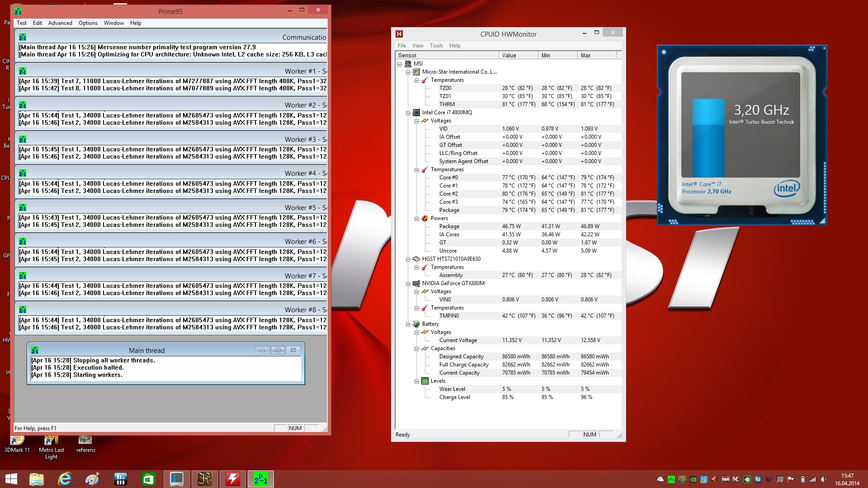The image size is (868, 488).
Task: Collapse the Intel Core i7 4800MQ node
Action: (408, 113)
